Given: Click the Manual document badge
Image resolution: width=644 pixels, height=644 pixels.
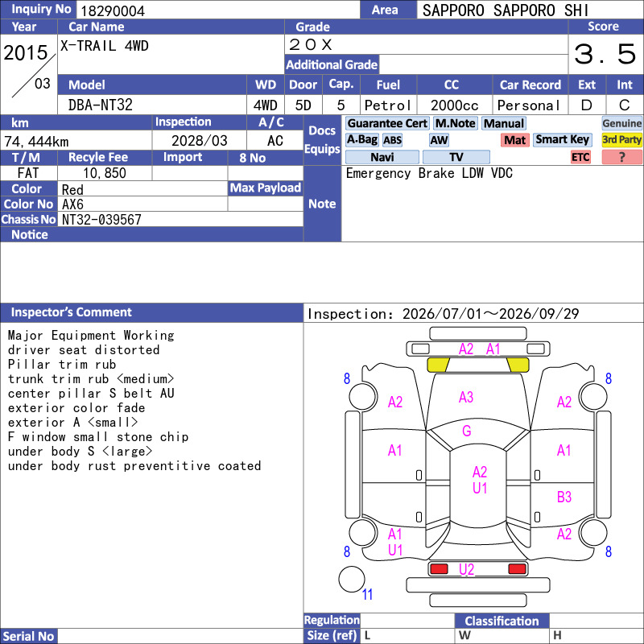Looking at the screenshot, I should [x=504, y=123].
